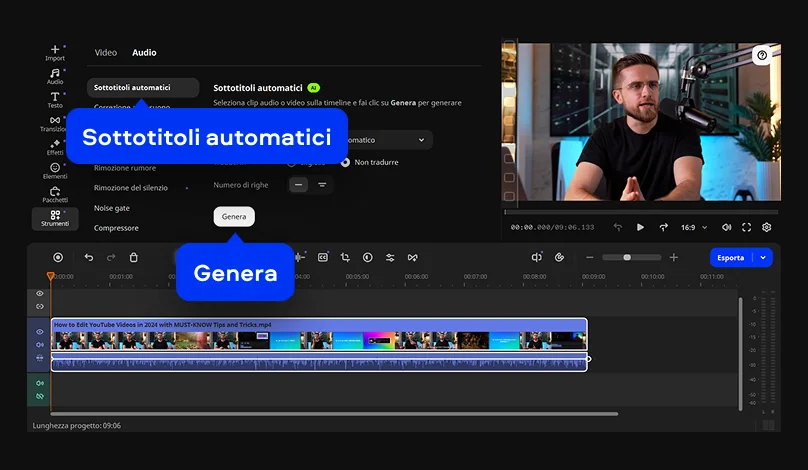Viewport: 808px width, 470px height.
Task: Expand the Esporta dropdown arrow
Action: point(763,257)
